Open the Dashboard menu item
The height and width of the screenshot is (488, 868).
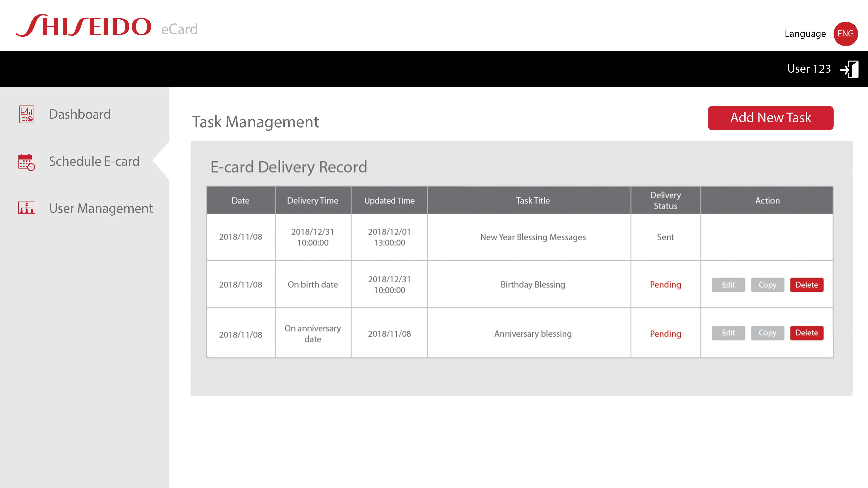point(80,114)
